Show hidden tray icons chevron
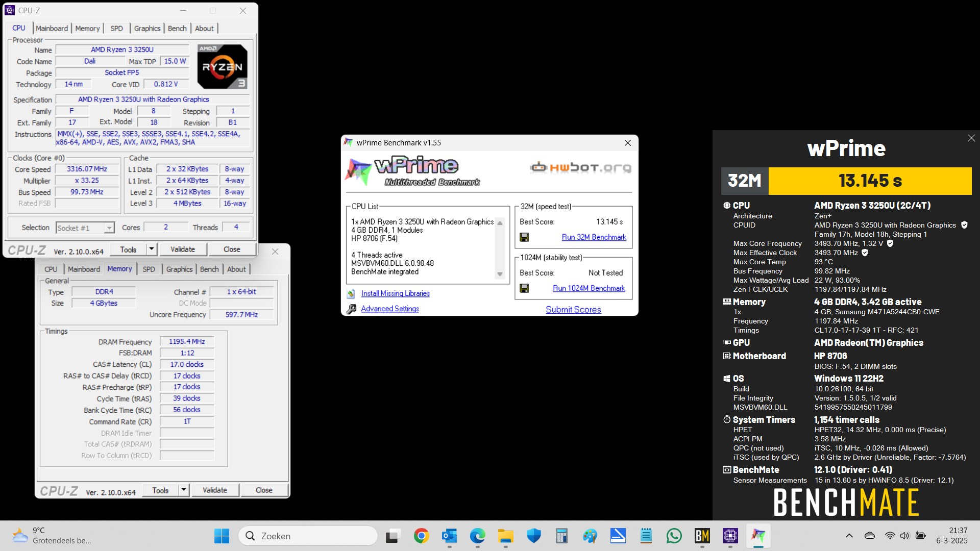This screenshot has width=980, height=551. coord(849,536)
